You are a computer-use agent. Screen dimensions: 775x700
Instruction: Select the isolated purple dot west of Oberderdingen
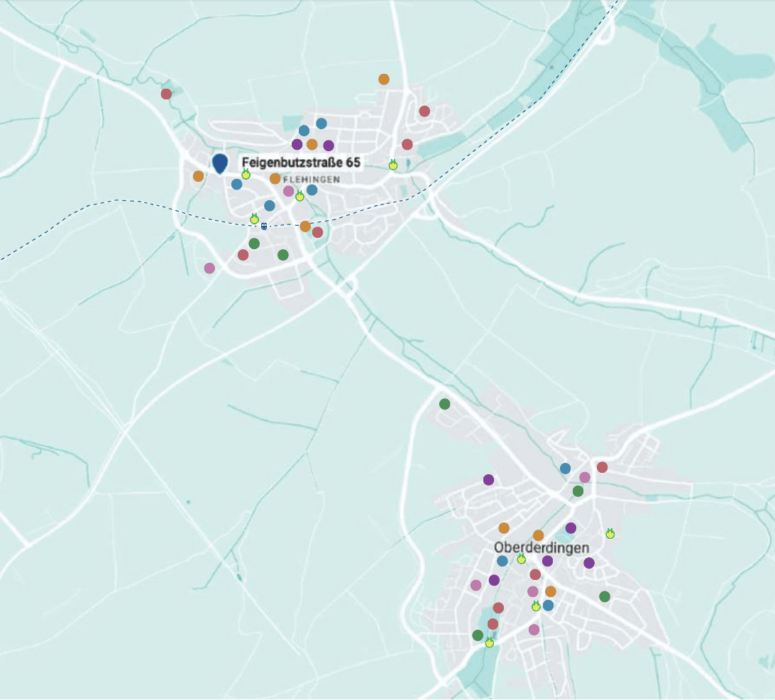(488, 480)
